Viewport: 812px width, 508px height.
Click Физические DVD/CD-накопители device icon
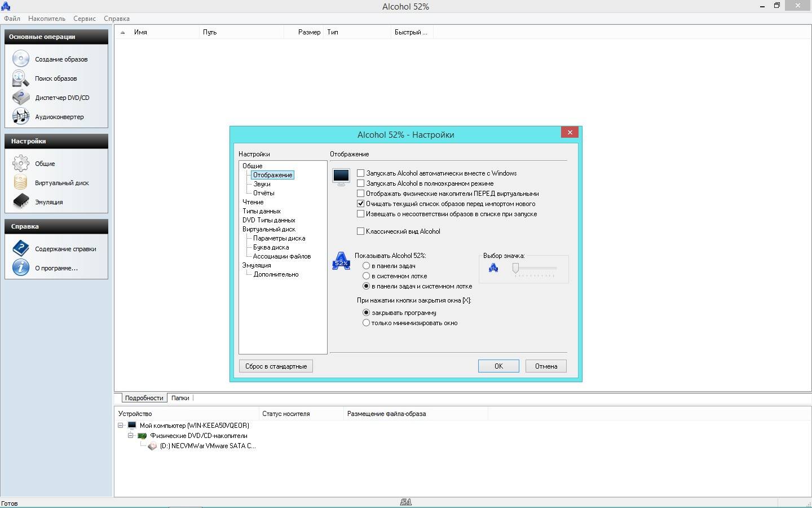142,435
